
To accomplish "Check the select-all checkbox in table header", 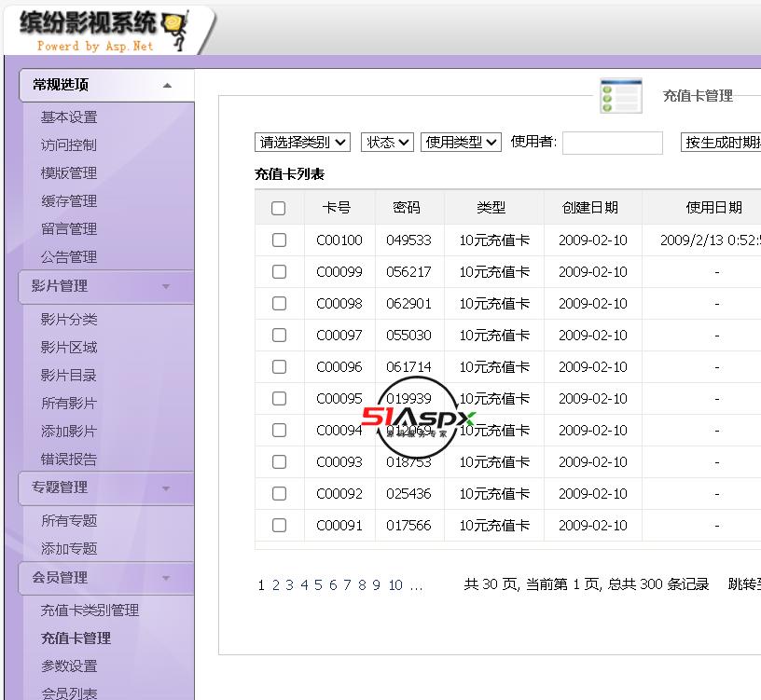I will coord(279,208).
